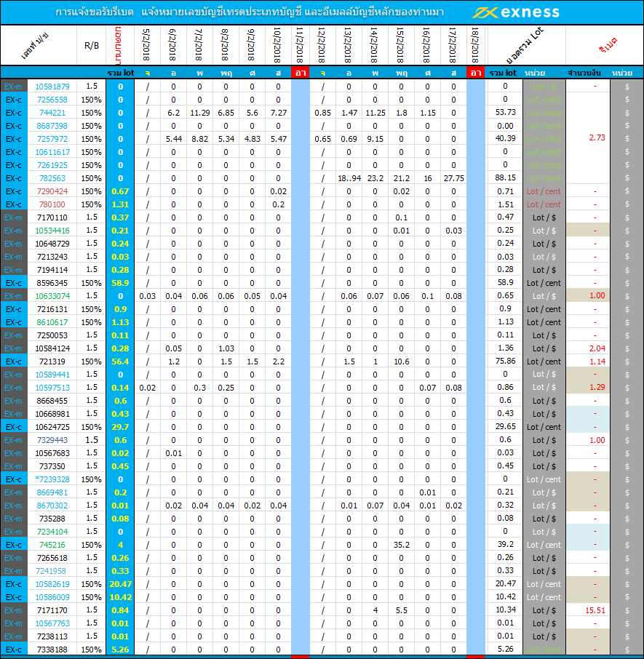
Task: Click the carried lot value 29.7
Action: click(120, 427)
